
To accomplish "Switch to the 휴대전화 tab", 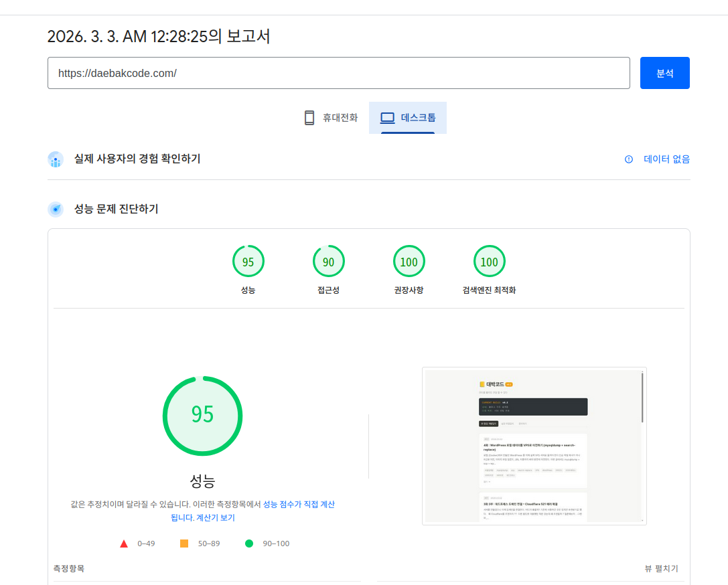I will coord(330,117).
